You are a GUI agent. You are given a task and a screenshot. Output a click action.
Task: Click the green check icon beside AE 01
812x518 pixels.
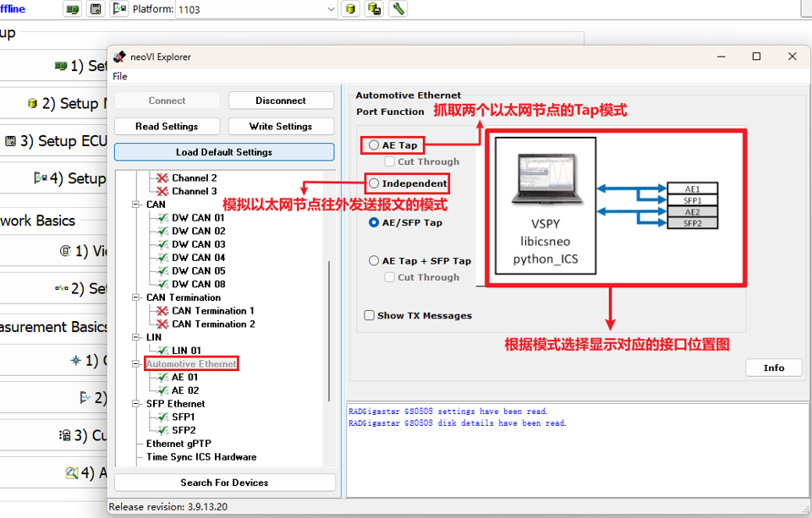click(162, 378)
